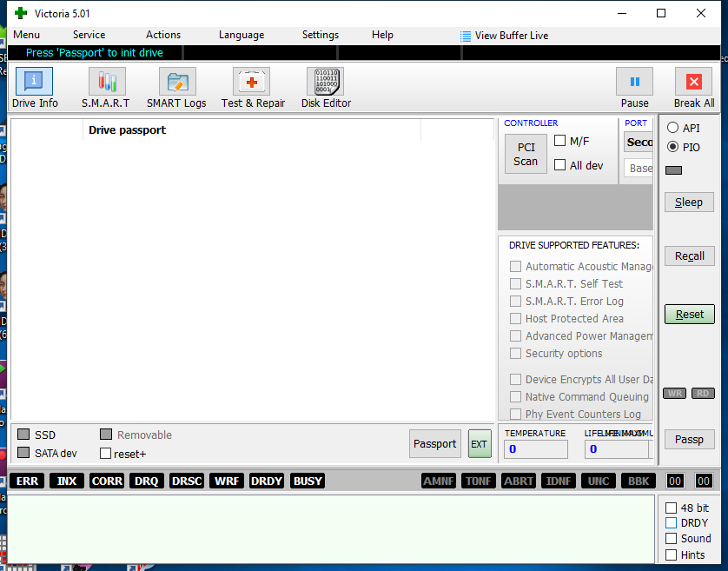
Task: Open the Help menu
Action: point(382,35)
